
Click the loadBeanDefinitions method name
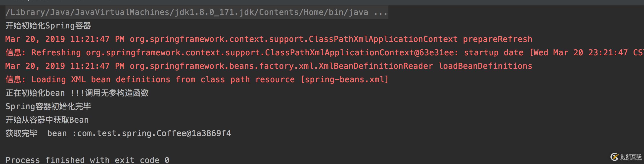(486, 66)
